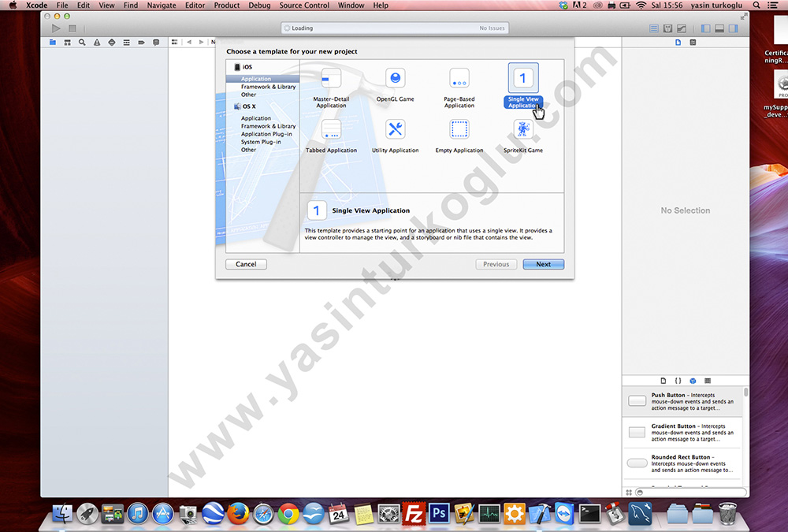788x532 pixels.
Task: Go forward in the editor jump bar
Action: point(201,43)
